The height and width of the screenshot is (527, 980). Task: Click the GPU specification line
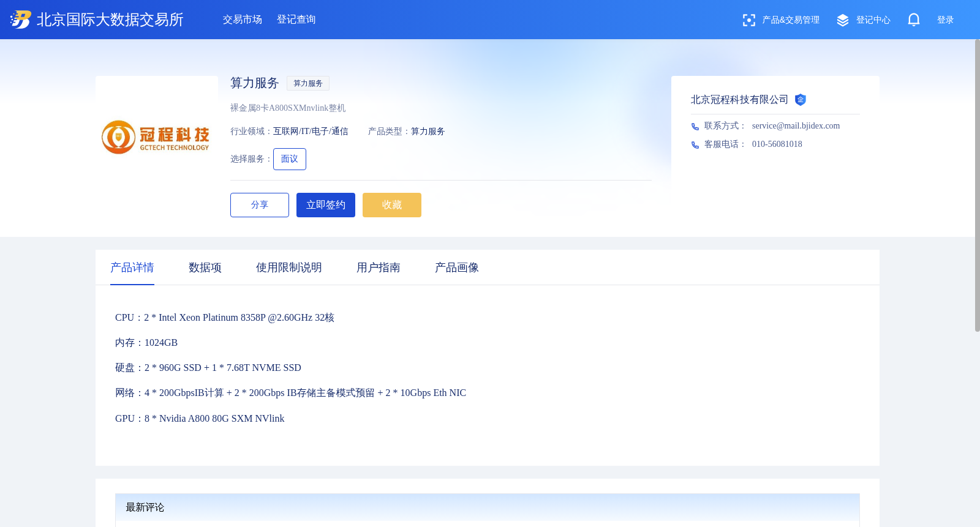pyautogui.click(x=200, y=419)
